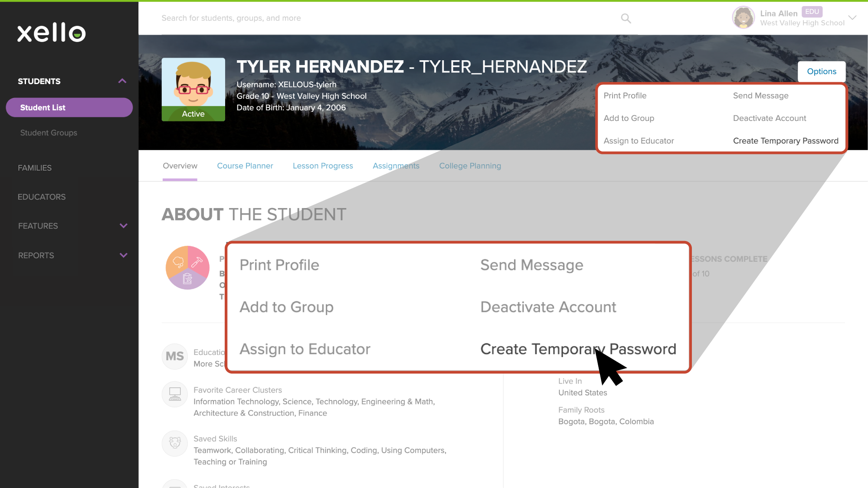Expand the Features sidebar section
Viewport: 868px width, 488px height.
(124, 226)
